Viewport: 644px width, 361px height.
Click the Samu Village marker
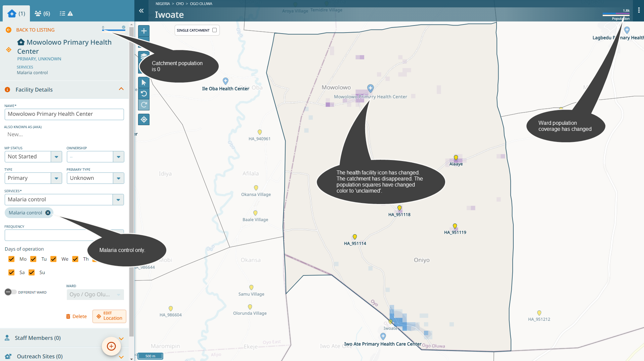pos(251,288)
